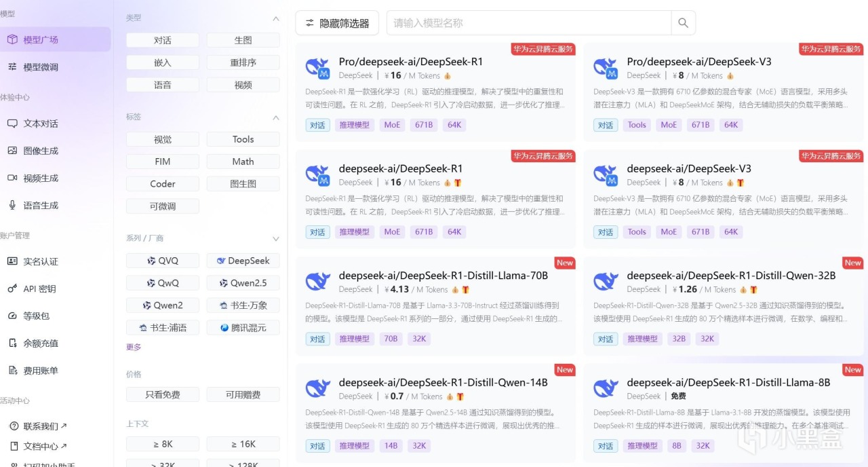The image size is (868, 467).
Task: Filter by DeepSeek vendor
Action: (x=243, y=261)
